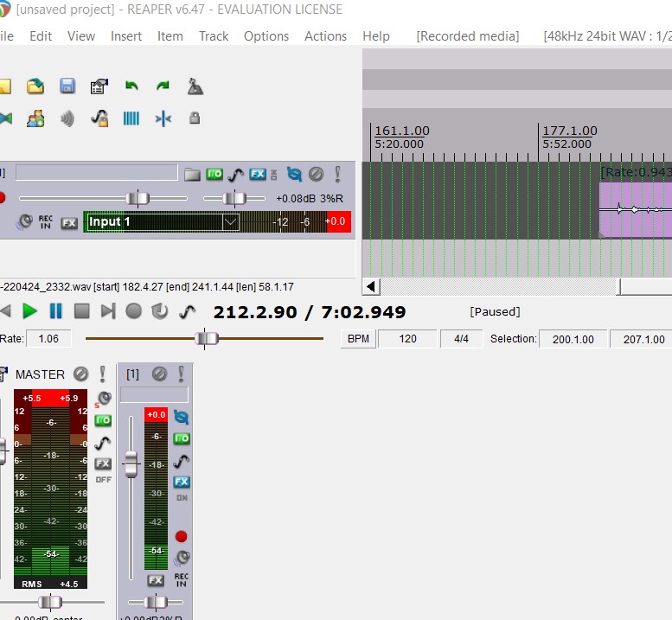Open the Item menu
The image size is (672, 620).
coord(170,36)
